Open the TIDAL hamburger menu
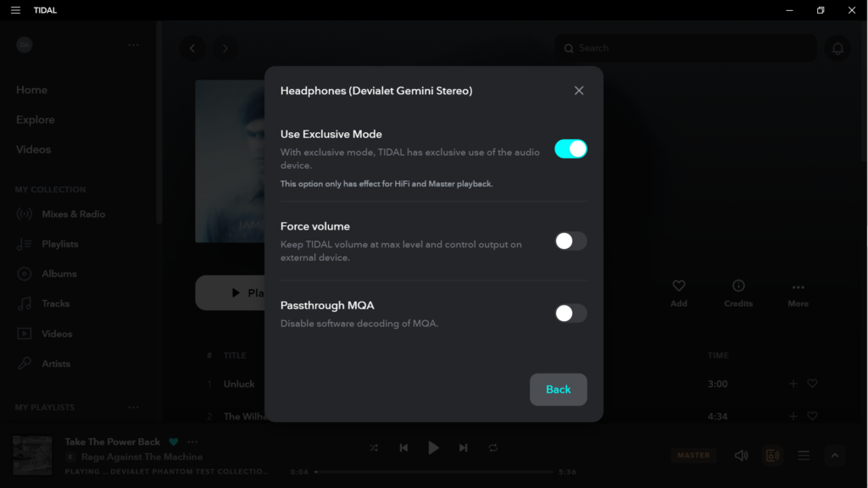Viewport: 868px width, 488px height. point(15,10)
